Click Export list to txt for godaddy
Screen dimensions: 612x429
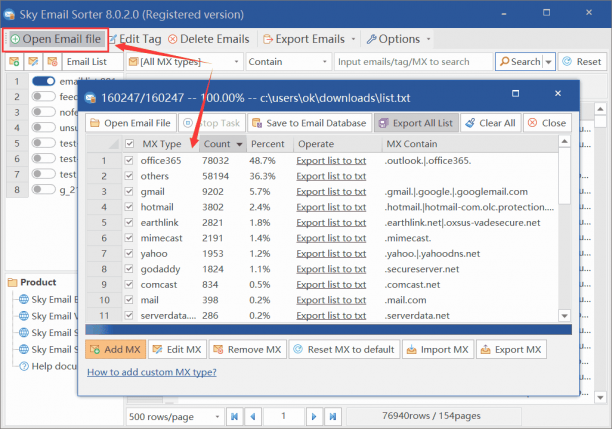331,269
